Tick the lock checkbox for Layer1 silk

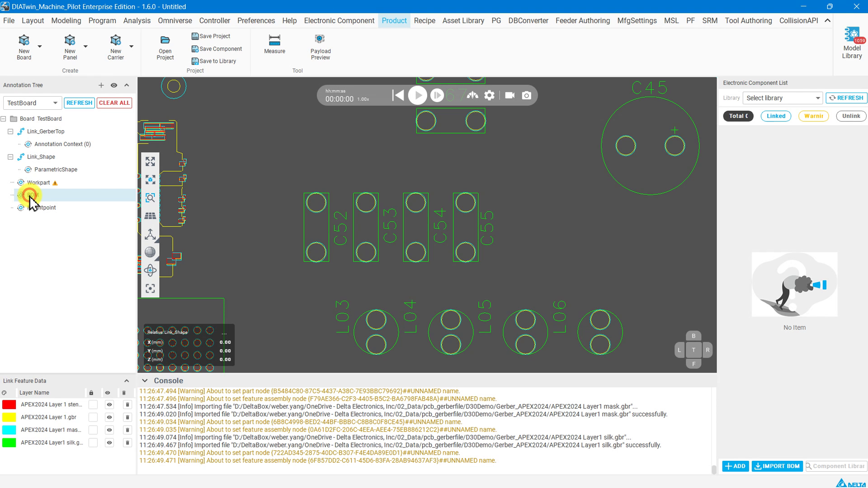point(93,442)
